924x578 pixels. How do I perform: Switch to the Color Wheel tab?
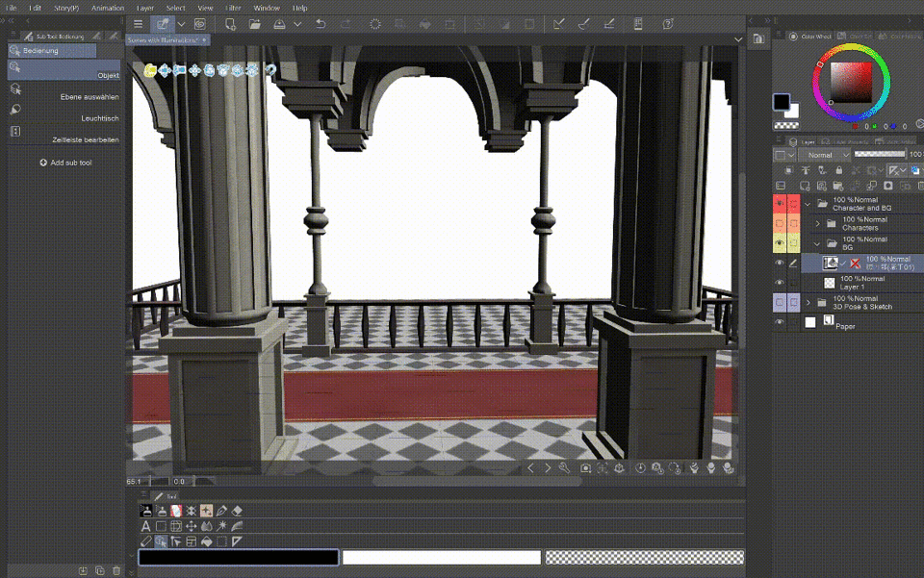click(810, 37)
